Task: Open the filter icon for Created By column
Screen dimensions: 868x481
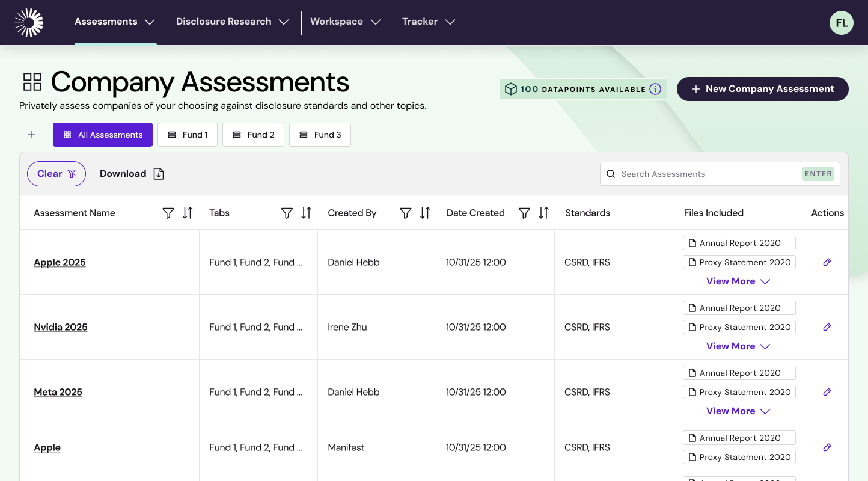Action: (406, 213)
